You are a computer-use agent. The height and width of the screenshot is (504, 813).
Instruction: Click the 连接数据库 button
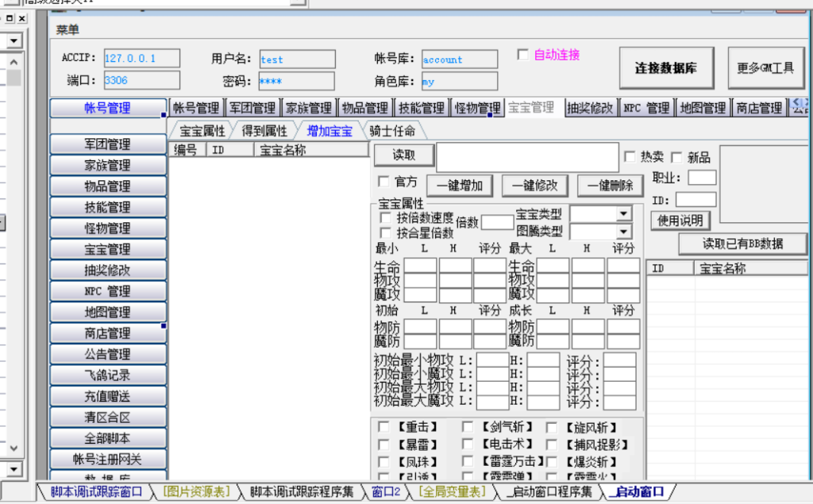click(x=666, y=68)
